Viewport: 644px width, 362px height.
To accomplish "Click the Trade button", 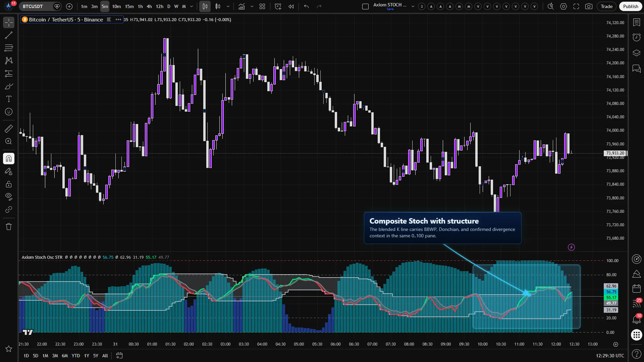I will pyautogui.click(x=606, y=6).
